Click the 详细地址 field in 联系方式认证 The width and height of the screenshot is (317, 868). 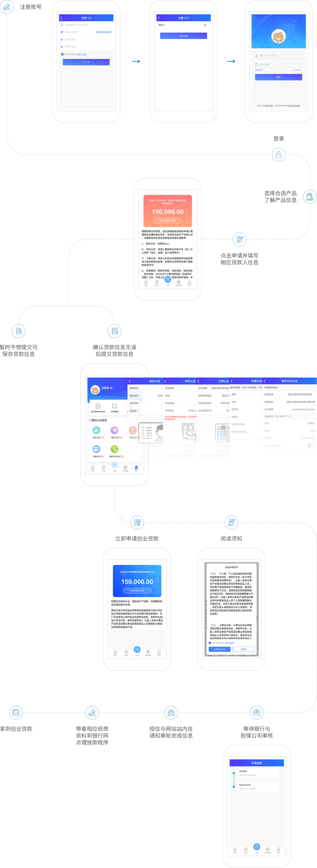point(289,402)
